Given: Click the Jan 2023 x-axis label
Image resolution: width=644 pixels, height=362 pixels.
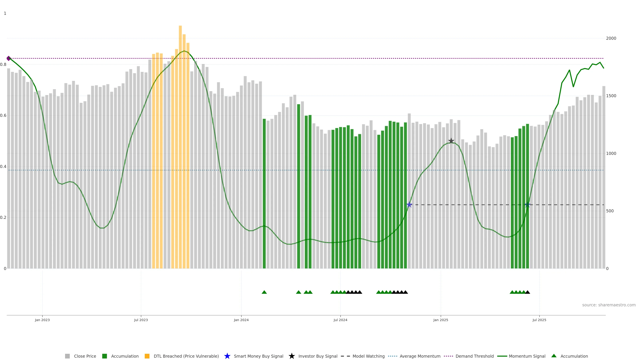Looking at the screenshot, I should pos(42,320).
